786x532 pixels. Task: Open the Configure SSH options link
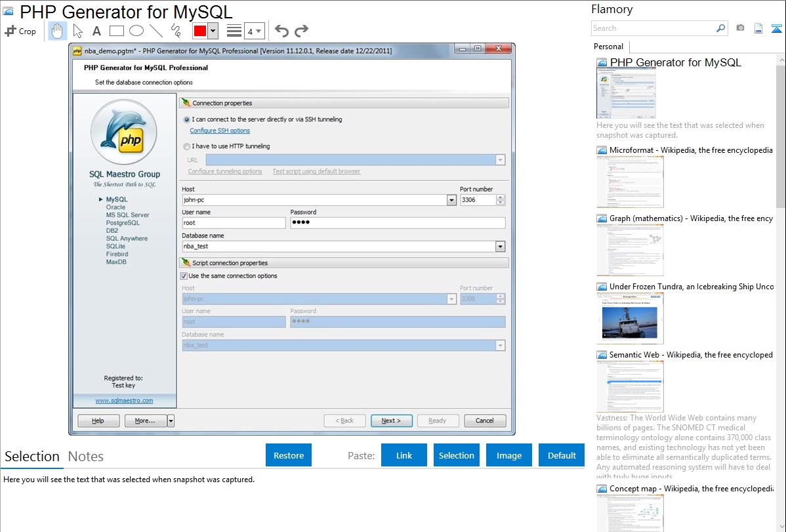(x=220, y=131)
